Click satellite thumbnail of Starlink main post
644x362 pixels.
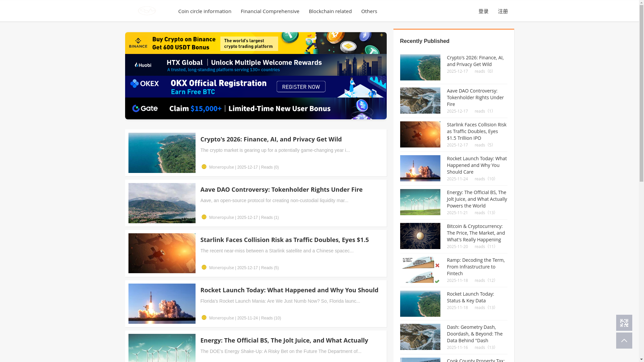(x=162, y=253)
